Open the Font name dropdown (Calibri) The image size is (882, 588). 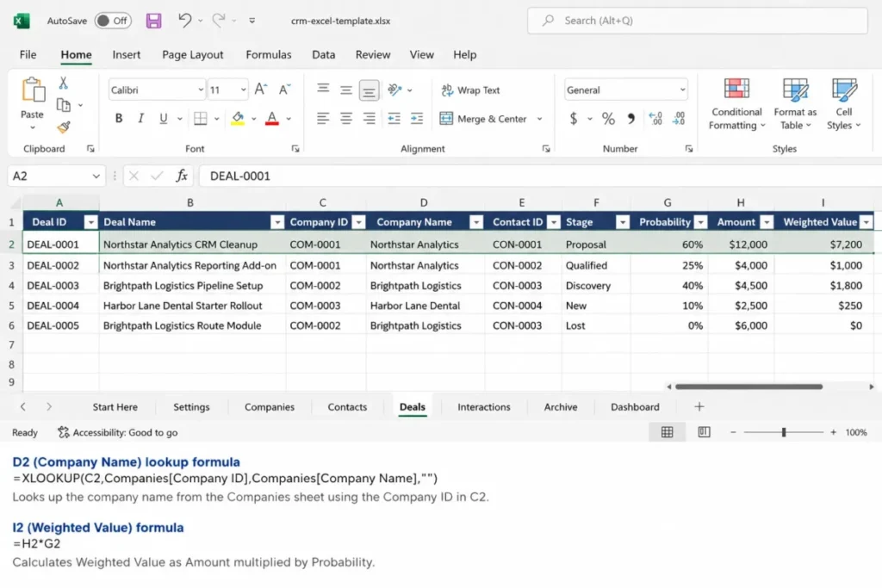click(200, 90)
